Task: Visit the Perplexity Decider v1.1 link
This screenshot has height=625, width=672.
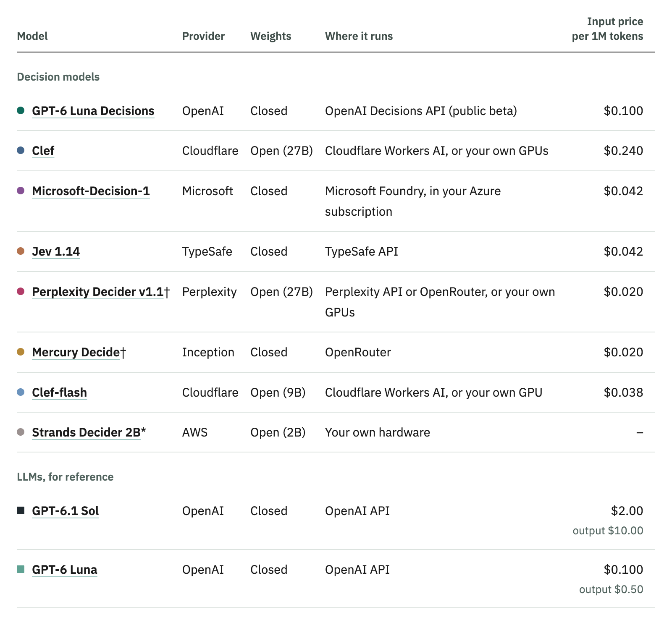Action: tap(98, 292)
